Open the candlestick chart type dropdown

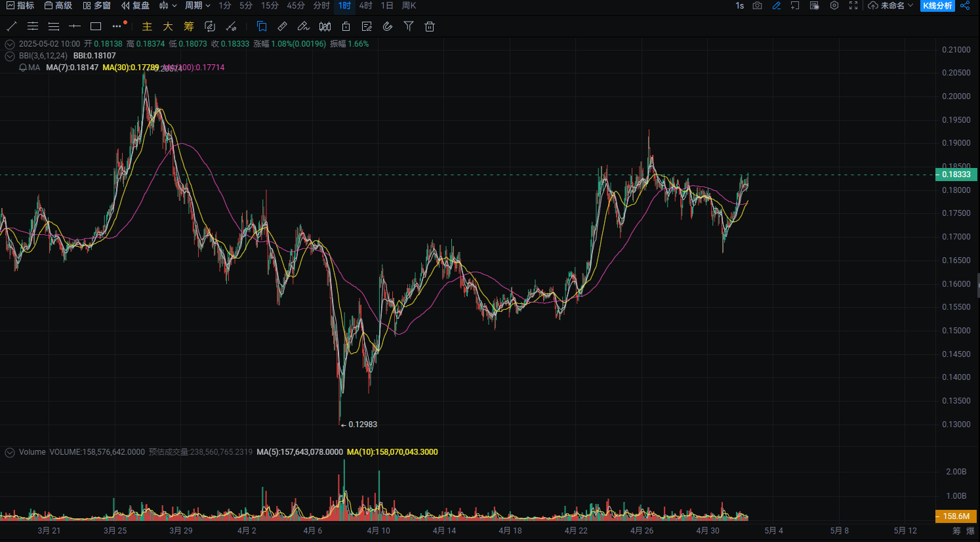coord(168,5)
